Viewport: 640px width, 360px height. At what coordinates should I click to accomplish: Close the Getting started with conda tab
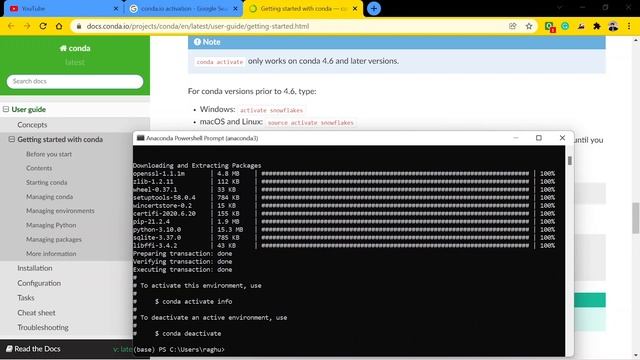[355, 9]
